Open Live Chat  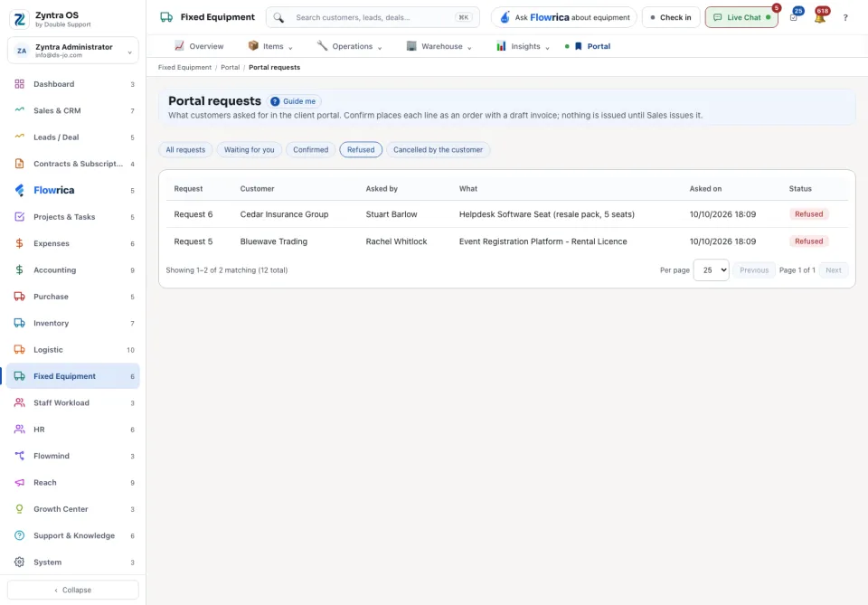point(741,17)
